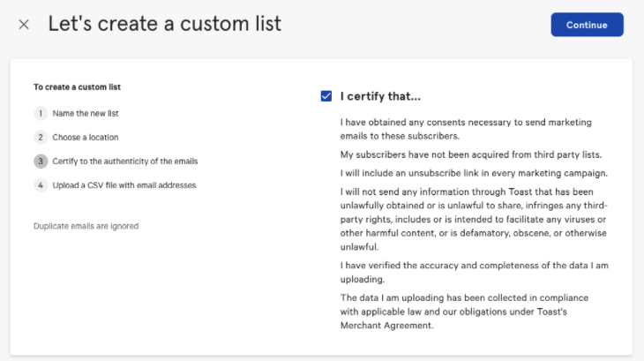
Task: Click the step 2 number circle
Action: tap(40, 138)
